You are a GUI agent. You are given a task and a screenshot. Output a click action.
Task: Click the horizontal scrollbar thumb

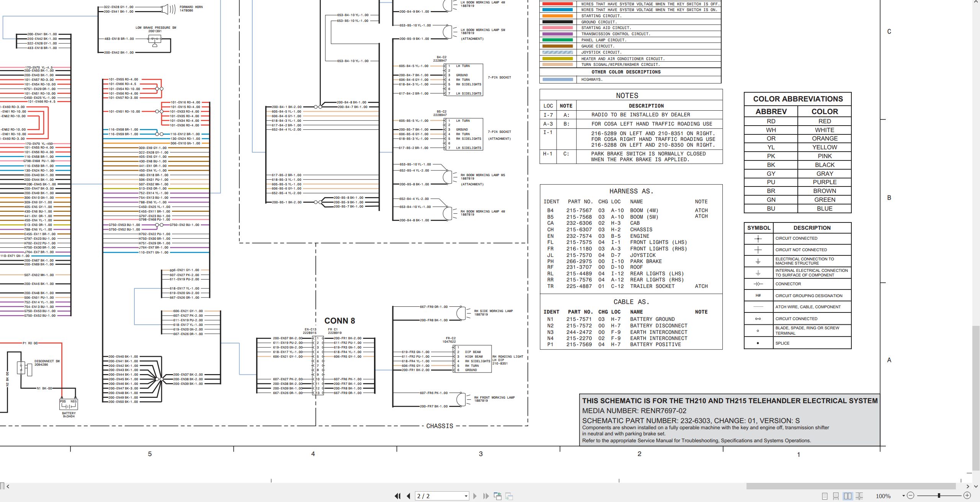click(851, 486)
